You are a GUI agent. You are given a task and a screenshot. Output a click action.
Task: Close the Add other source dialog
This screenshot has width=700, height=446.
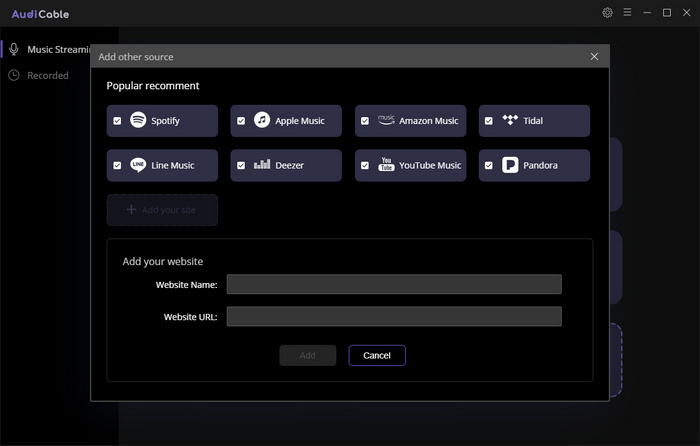pos(594,57)
